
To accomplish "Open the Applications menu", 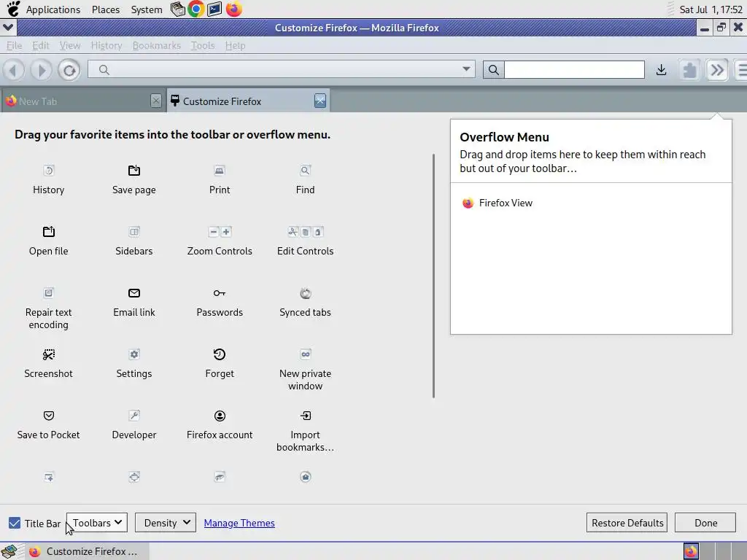I will (x=53, y=9).
